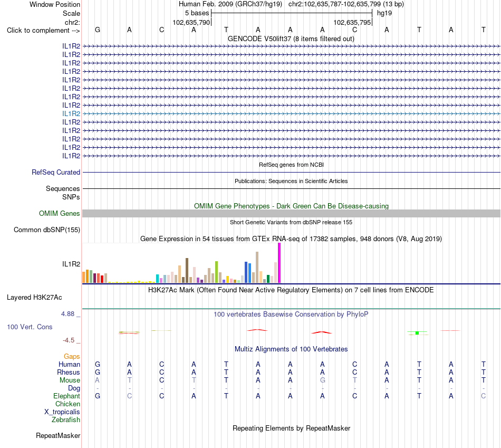
Task: Open Publications: Sequences in Scientific Articles title
Action: [291, 181]
